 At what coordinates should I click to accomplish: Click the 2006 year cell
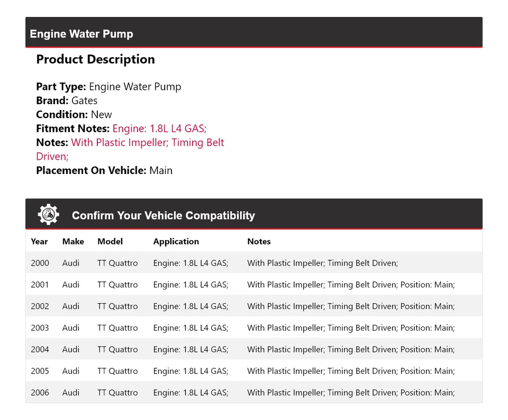[x=40, y=393]
